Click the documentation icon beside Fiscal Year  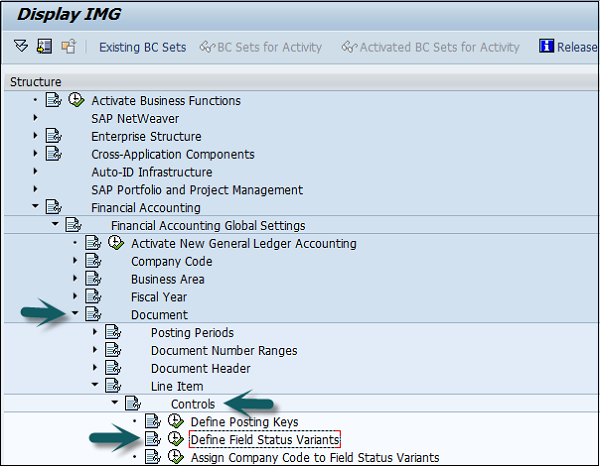(x=93, y=297)
